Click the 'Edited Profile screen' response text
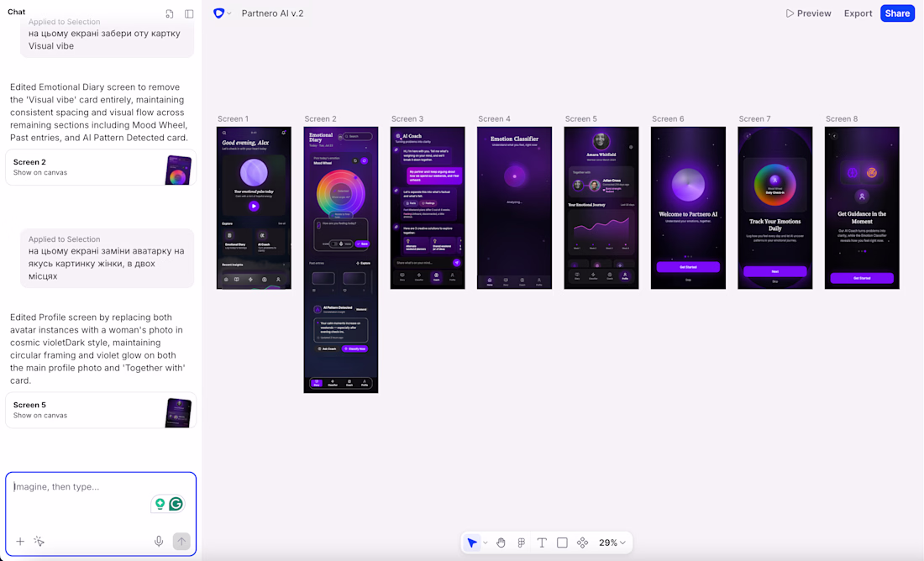 click(x=97, y=349)
